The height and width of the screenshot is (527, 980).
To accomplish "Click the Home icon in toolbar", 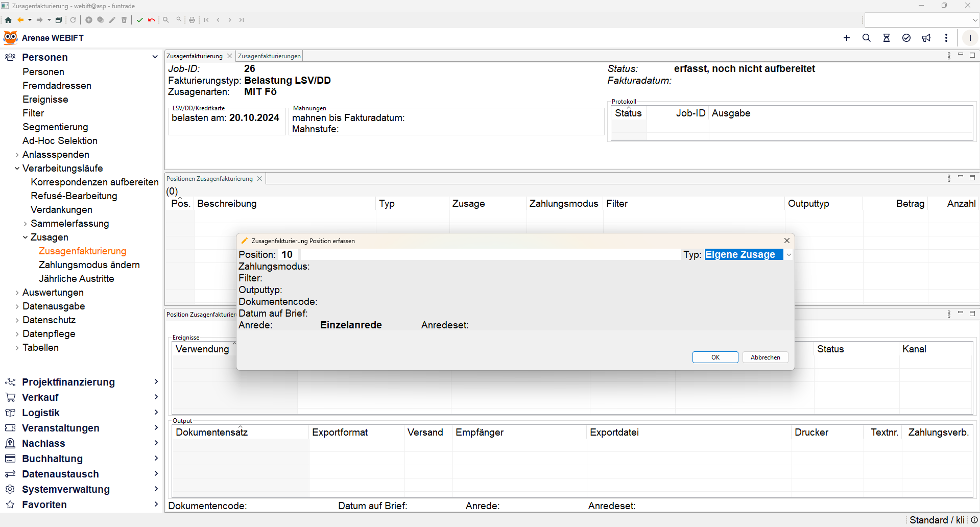I will pyautogui.click(x=8, y=20).
